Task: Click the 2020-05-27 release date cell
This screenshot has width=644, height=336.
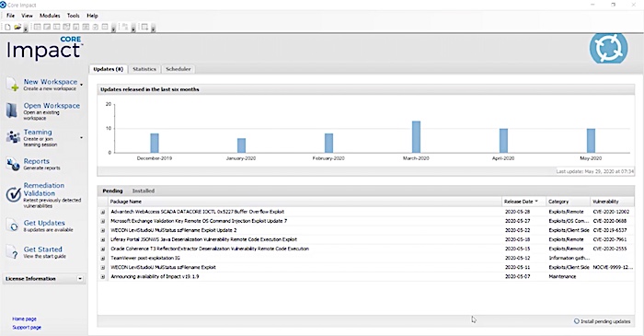Action: pos(517,221)
